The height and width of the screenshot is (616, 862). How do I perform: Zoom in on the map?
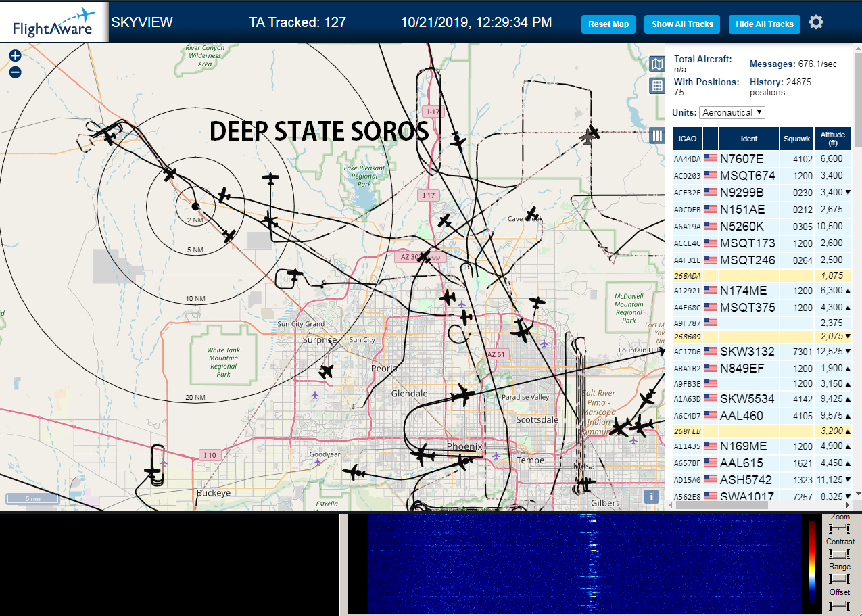point(15,55)
